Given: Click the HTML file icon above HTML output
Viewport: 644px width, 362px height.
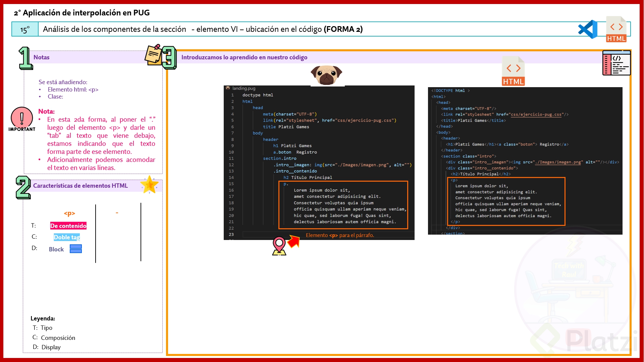Looking at the screenshot, I should pyautogui.click(x=513, y=71).
